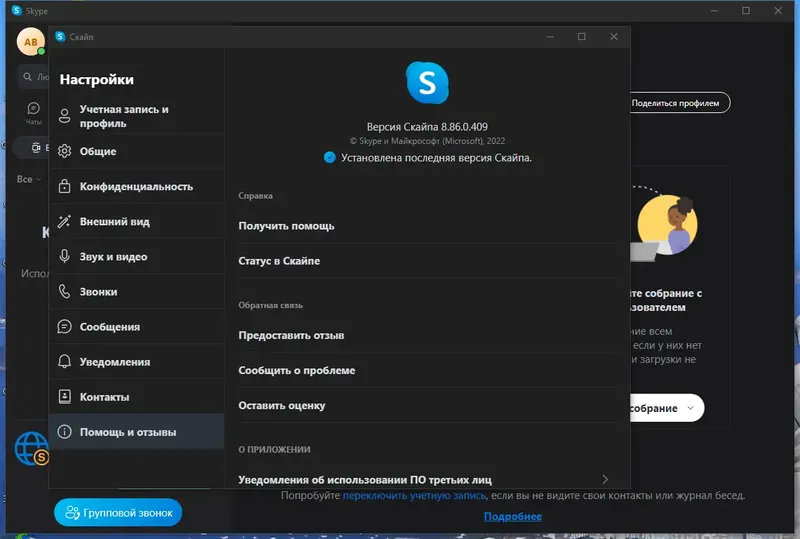
Task: Open Уведомления об использовании ПО третьих лиц
Action: point(428,479)
